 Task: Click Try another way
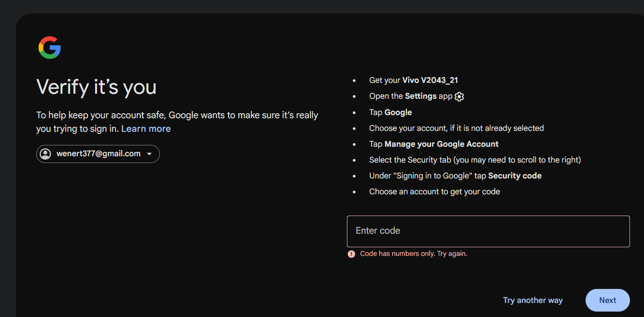(x=533, y=300)
